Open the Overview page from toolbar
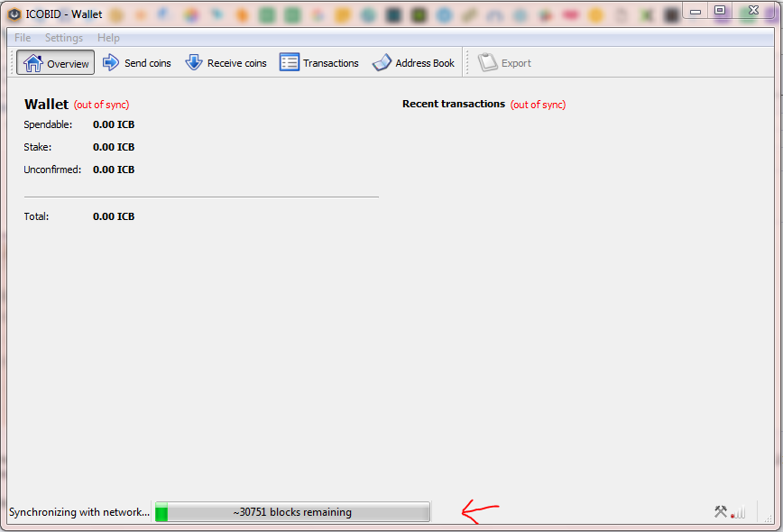This screenshot has height=532, width=783. coord(55,63)
